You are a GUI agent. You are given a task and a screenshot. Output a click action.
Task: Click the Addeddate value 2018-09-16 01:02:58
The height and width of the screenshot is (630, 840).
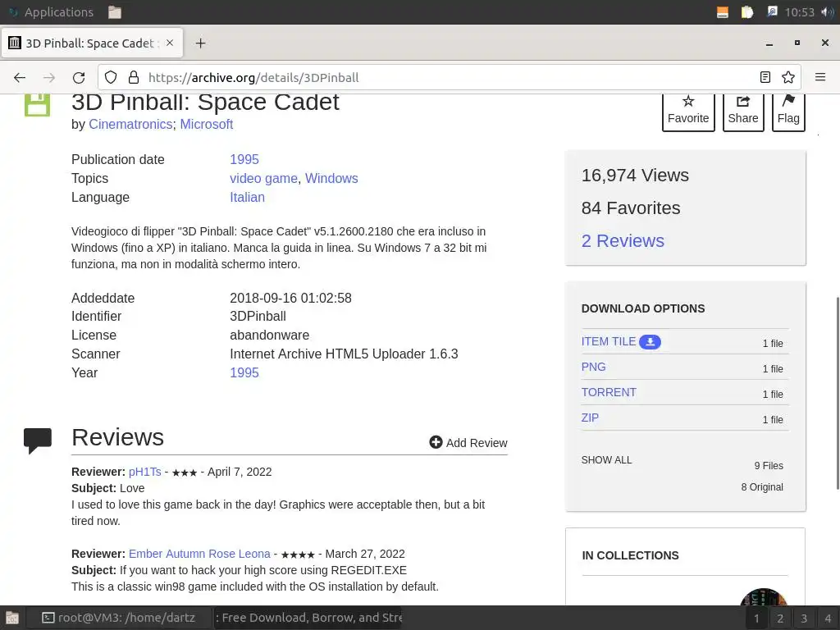coord(290,298)
